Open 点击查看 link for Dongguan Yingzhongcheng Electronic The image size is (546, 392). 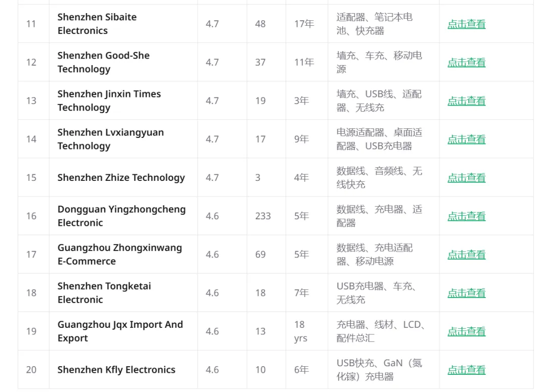pyautogui.click(x=466, y=216)
